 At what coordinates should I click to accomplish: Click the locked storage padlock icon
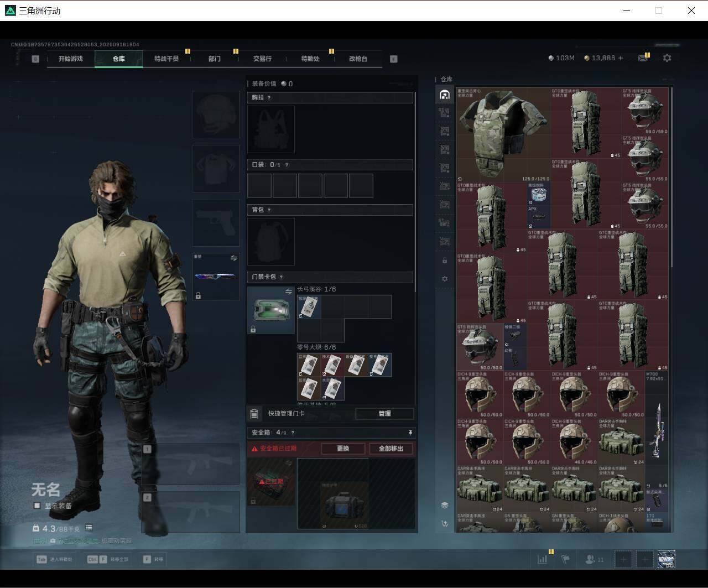tap(444, 261)
